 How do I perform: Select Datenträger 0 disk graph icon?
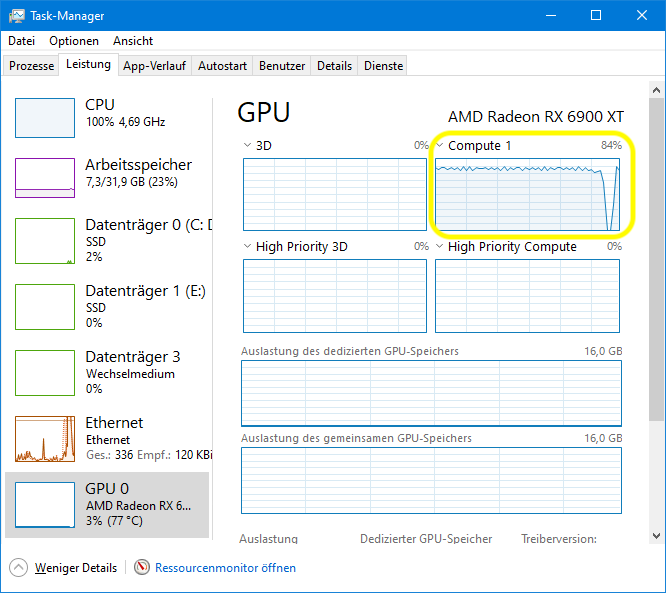click(x=45, y=242)
